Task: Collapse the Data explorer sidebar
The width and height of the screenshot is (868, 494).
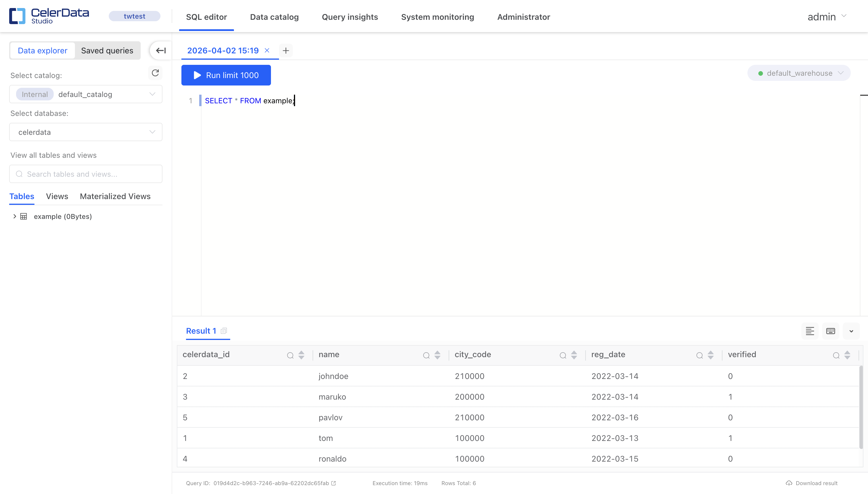Action: click(x=161, y=50)
